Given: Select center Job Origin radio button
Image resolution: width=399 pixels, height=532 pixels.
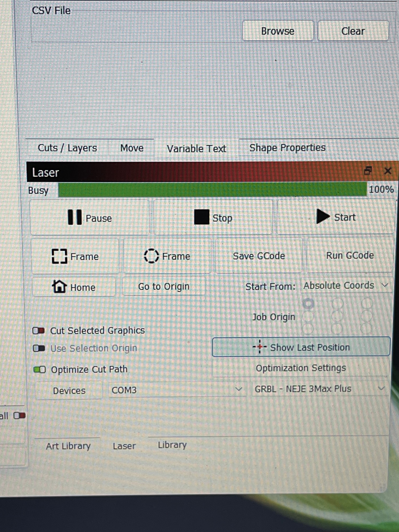Looking at the screenshot, I should pos(337,316).
